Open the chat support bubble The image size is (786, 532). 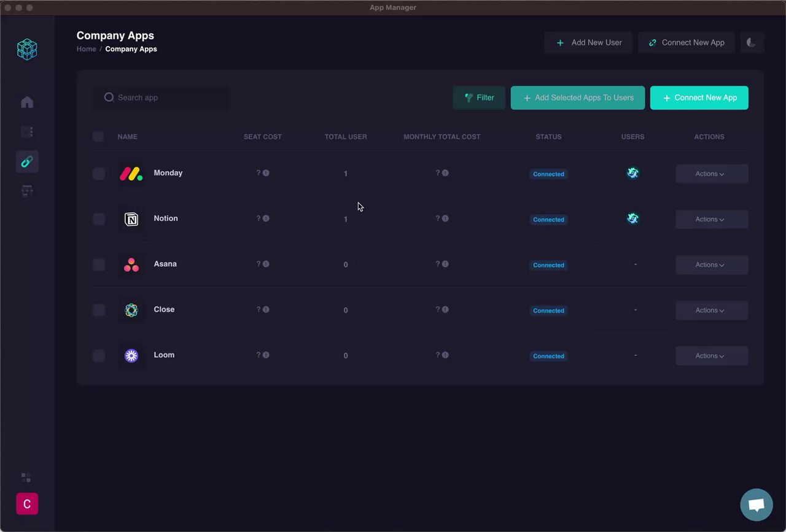[x=757, y=505]
